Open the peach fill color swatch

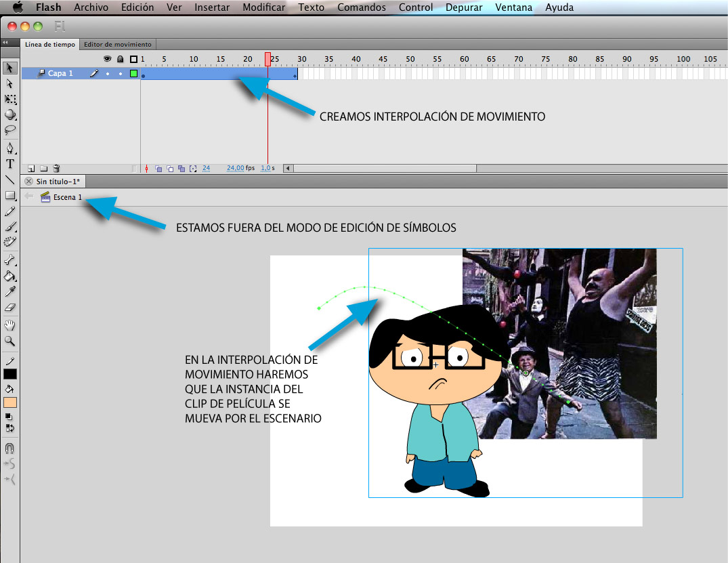10,402
